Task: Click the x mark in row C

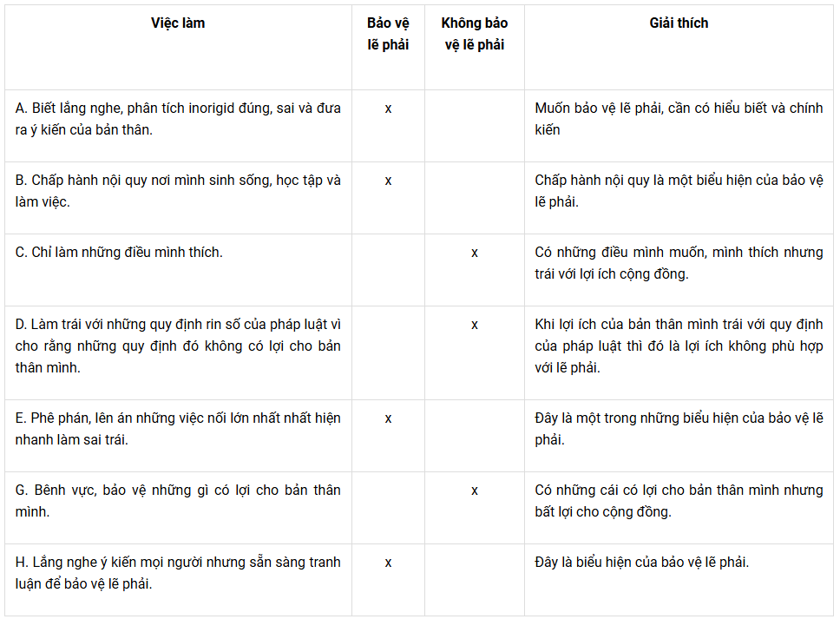Action: 474,253
